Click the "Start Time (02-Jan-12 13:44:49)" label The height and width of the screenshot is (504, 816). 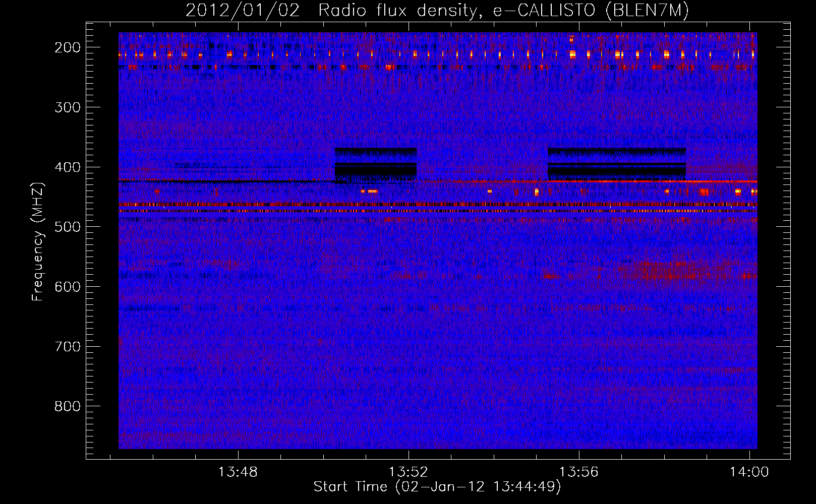(x=437, y=487)
